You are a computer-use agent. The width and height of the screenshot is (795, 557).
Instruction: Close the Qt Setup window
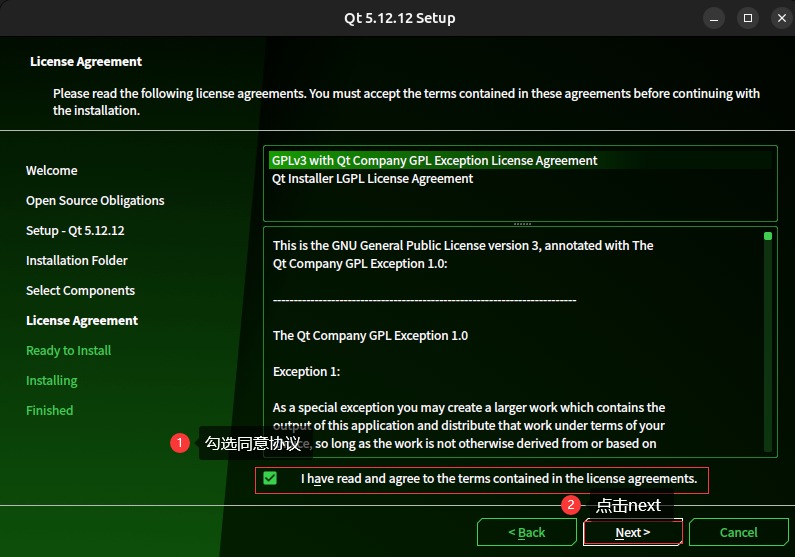782,18
